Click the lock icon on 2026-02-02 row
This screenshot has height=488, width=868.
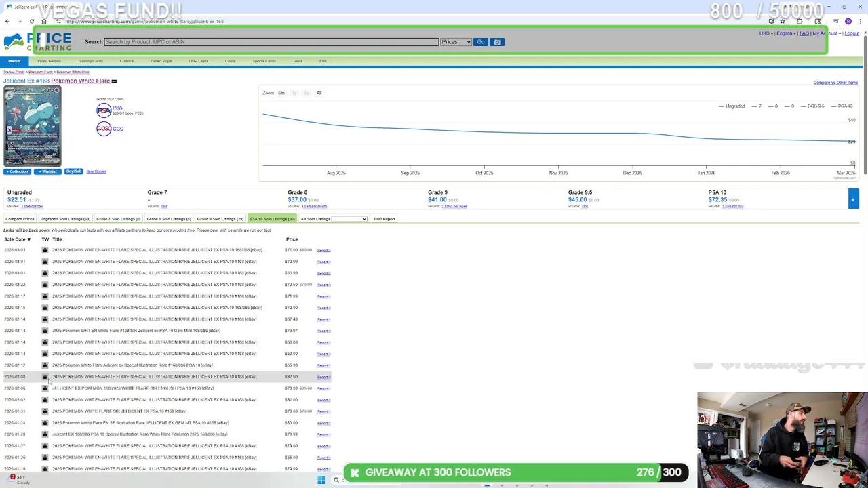tap(45, 400)
